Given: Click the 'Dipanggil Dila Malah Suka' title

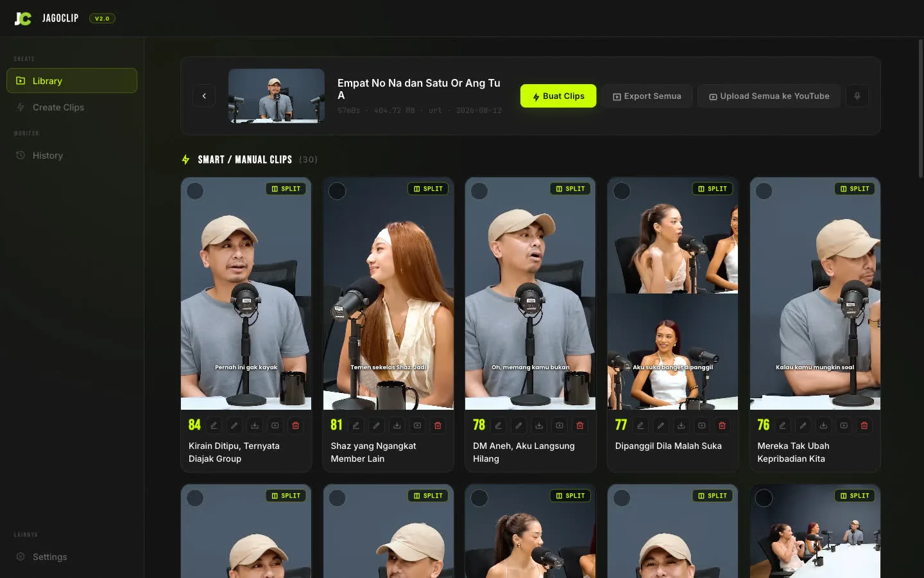Looking at the screenshot, I should (x=668, y=446).
